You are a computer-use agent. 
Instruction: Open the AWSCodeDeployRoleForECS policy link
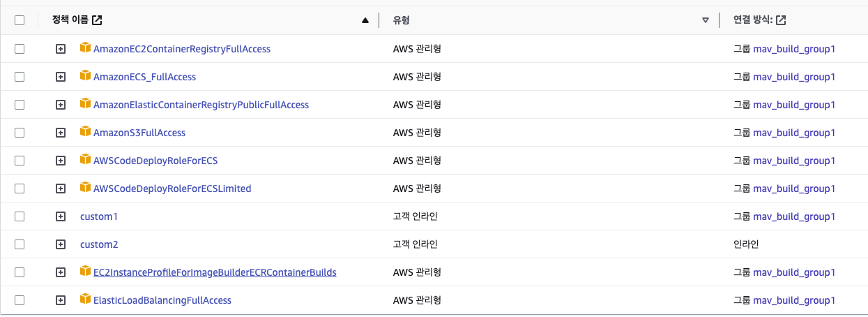[x=155, y=161]
